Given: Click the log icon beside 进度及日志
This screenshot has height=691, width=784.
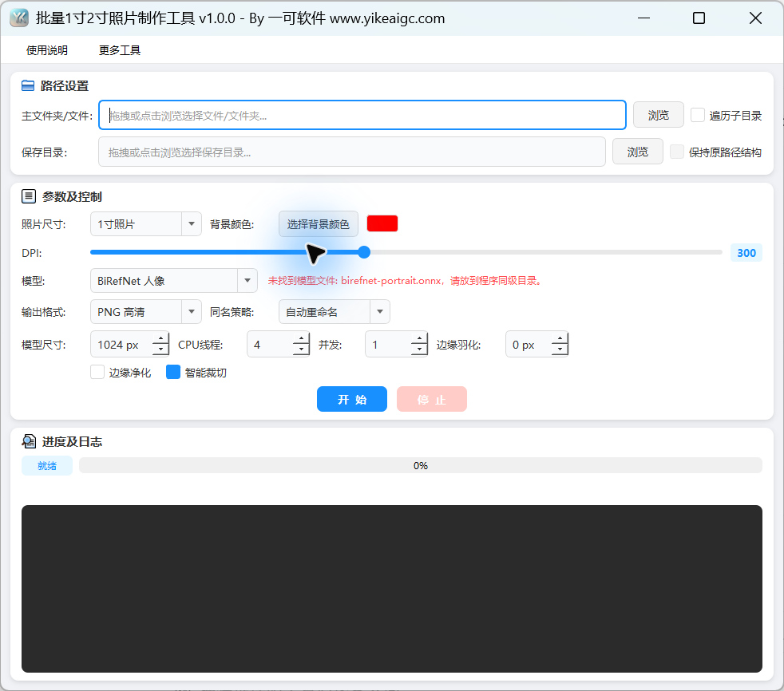Looking at the screenshot, I should pyautogui.click(x=29, y=441).
